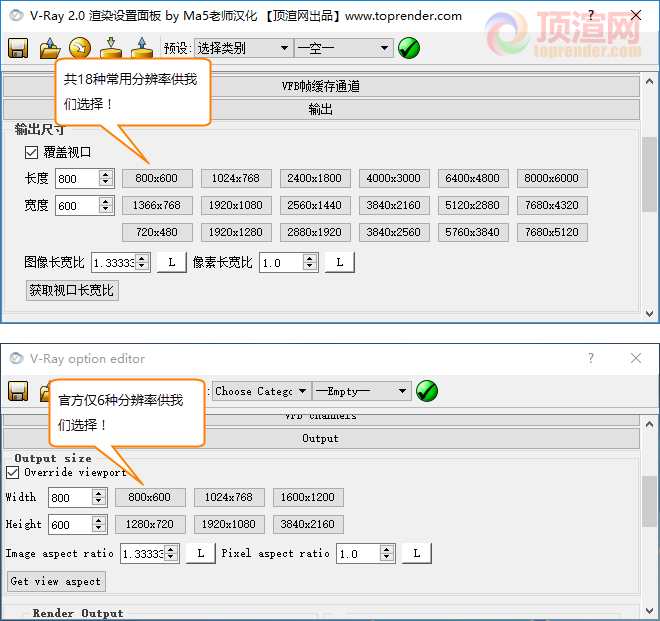Select 3840x2560 resolution

pos(394,232)
